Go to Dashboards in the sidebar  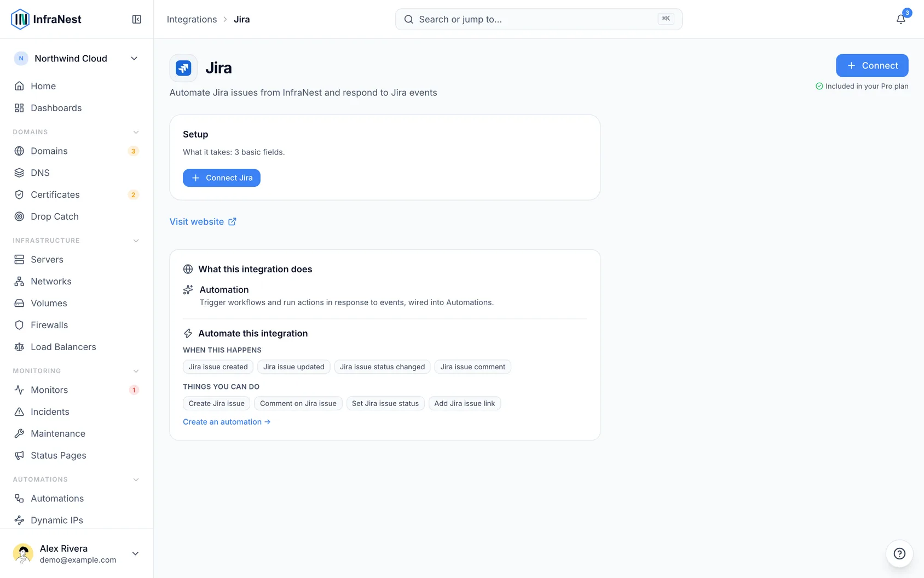[x=77, y=108]
